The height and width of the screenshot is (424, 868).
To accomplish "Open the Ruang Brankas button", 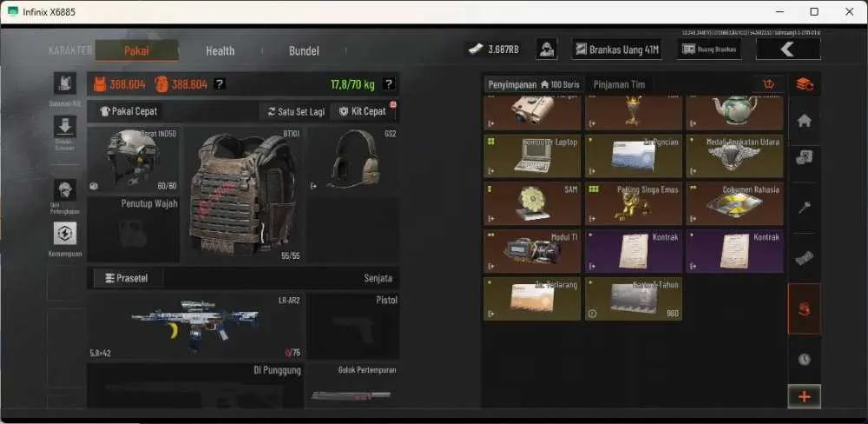I will click(x=709, y=50).
